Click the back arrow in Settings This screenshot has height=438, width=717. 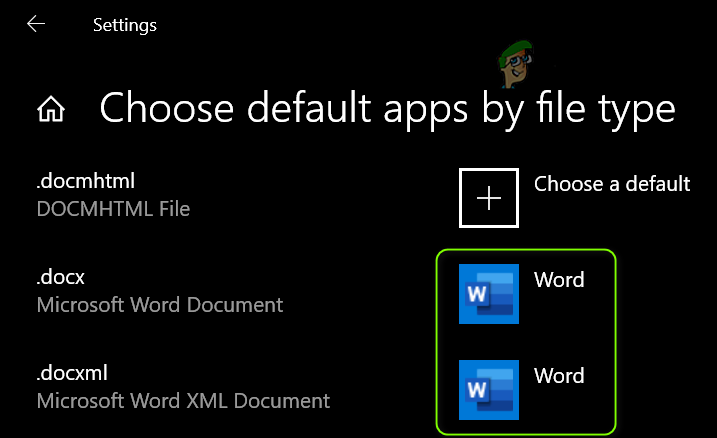(36, 24)
